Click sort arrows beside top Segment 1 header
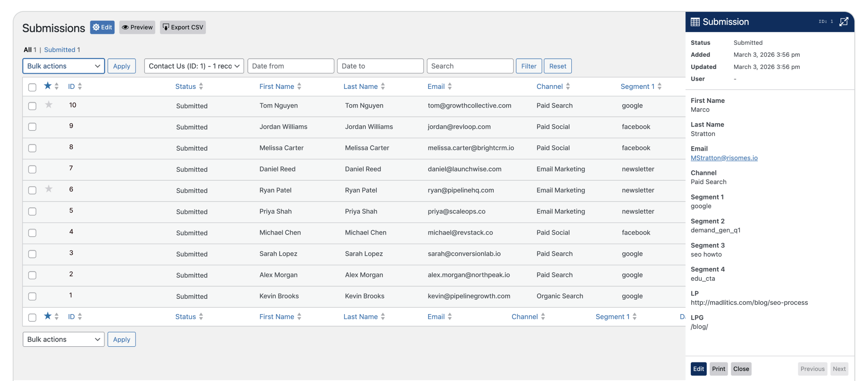The width and height of the screenshot is (868, 381). [659, 86]
